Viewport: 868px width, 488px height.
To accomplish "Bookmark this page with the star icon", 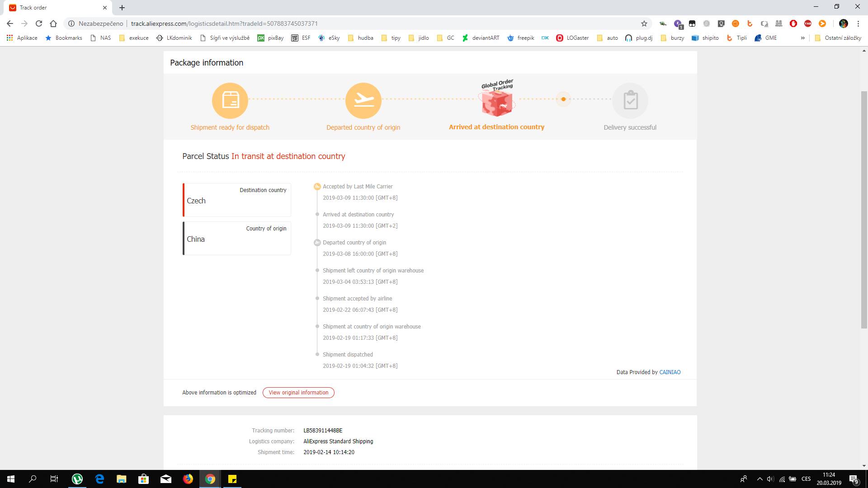I will pyautogui.click(x=644, y=23).
